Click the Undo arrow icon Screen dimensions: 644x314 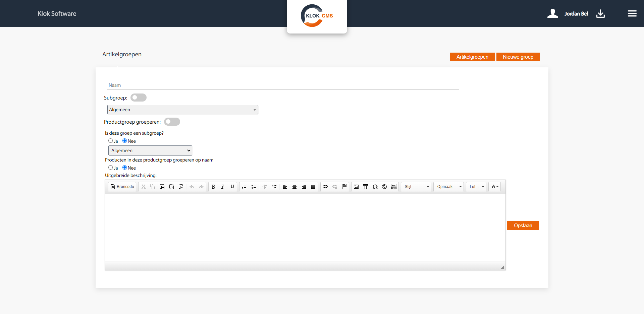pos(192,187)
